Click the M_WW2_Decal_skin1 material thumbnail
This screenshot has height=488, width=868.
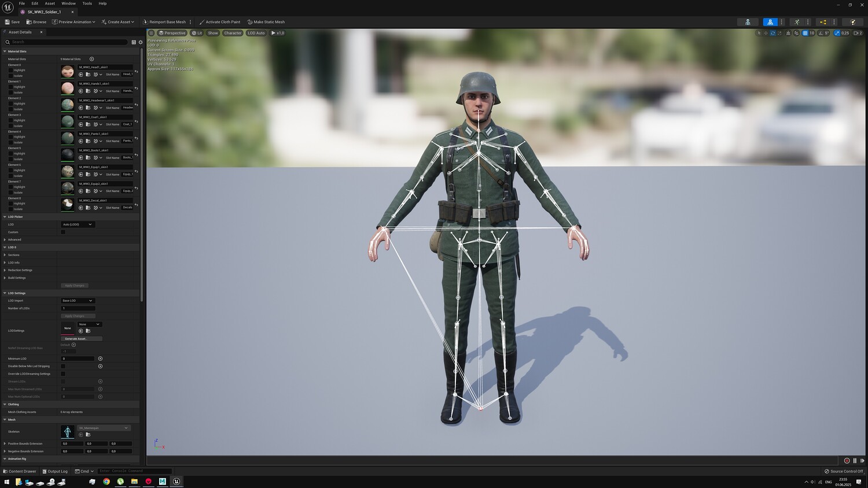(x=68, y=205)
